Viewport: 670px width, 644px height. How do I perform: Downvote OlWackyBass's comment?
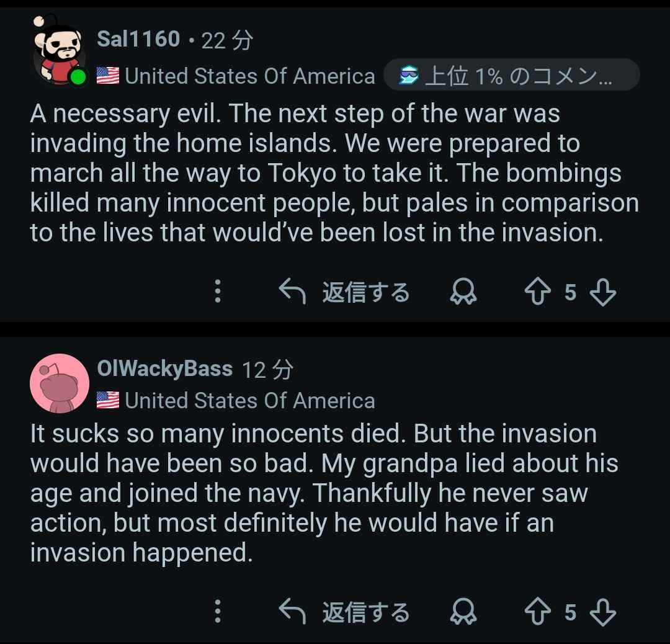[602, 612]
